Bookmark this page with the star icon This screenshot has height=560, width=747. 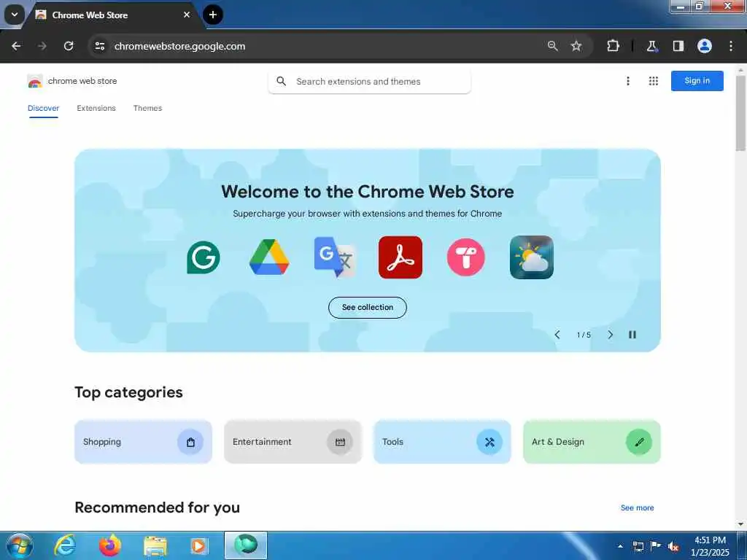[576, 46]
